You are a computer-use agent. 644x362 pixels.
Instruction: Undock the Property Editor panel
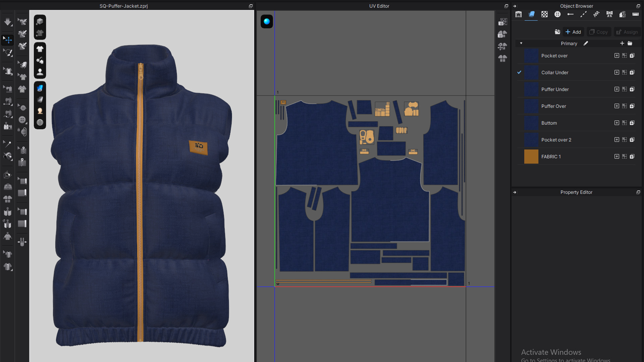(638, 192)
